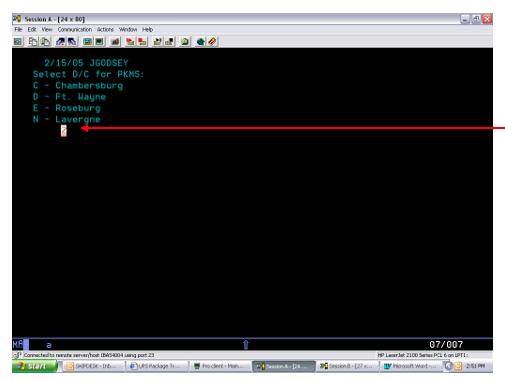This screenshot has height=380, width=505.
Task: Click the 'D - Ft. Wayne' option line
Action: 69,97
